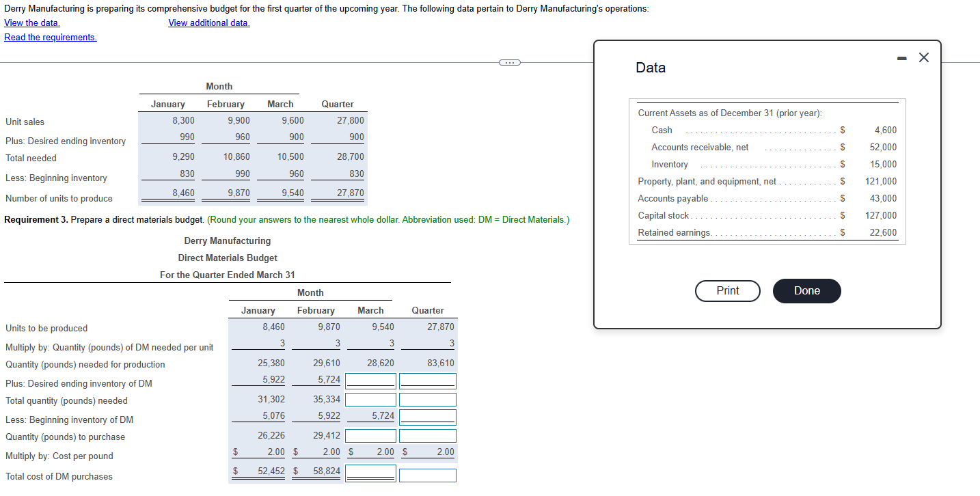The width and height of the screenshot is (980, 496).
Task: Click Multiply by: Cost per pound label
Action: [x=59, y=456]
